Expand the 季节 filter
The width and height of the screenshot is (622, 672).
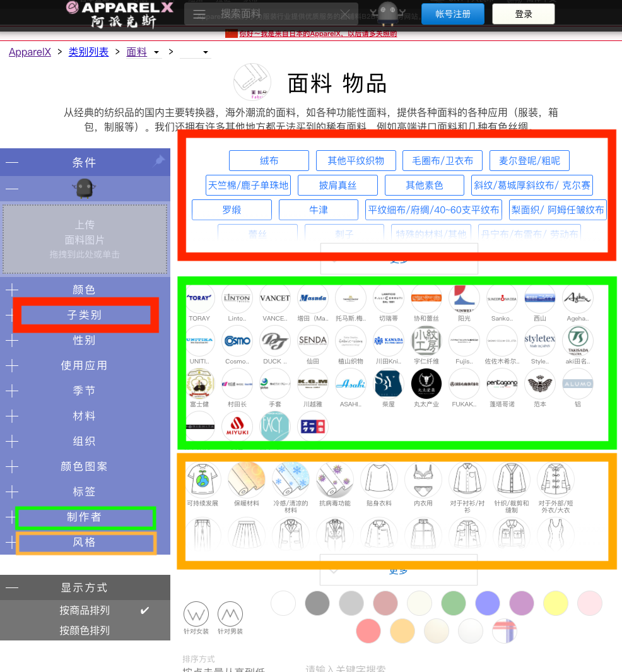pos(12,391)
